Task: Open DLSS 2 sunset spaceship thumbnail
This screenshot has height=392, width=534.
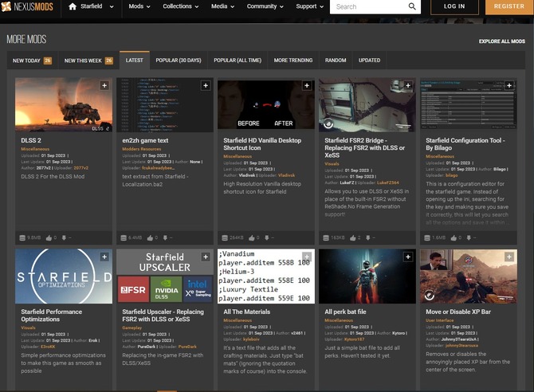Action: click(x=64, y=105)
